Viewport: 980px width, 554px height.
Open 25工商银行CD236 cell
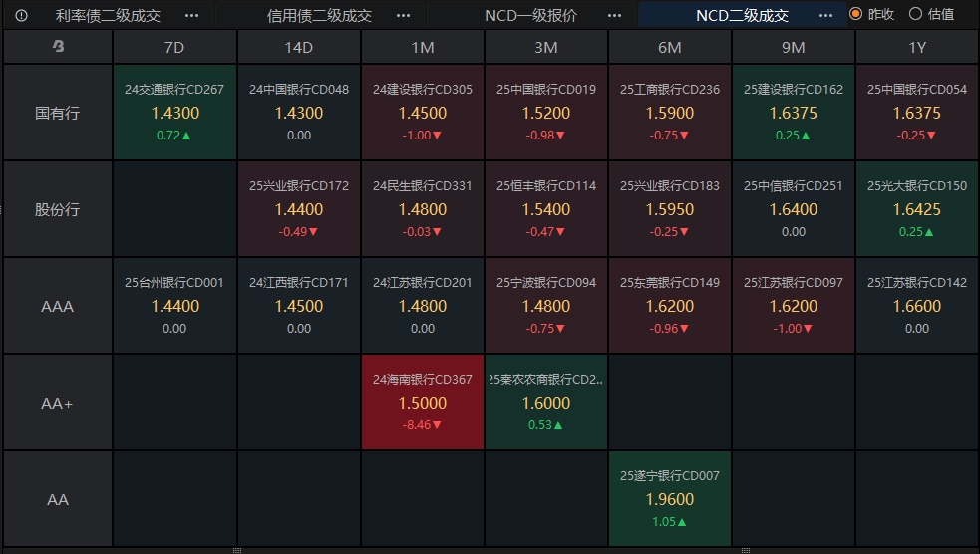670,113
